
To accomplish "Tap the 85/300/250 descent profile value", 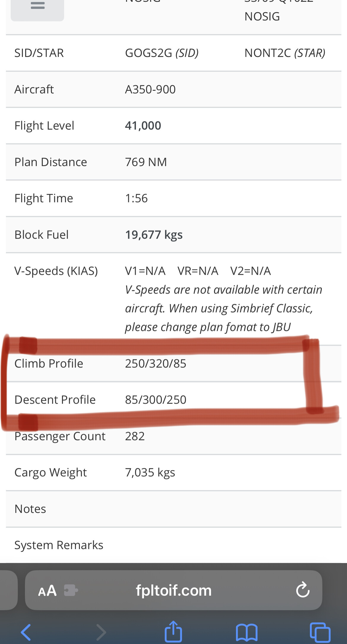I will pyautogui.click(x=156, y=400).
